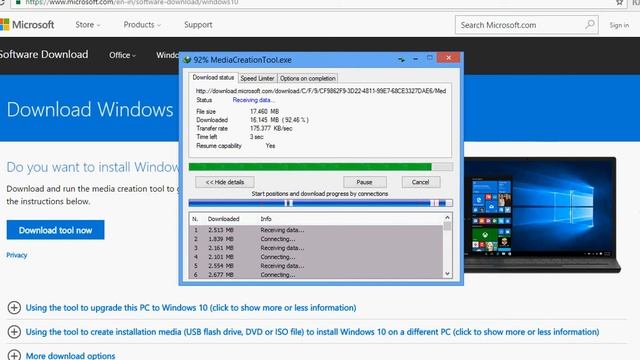Click the Download tool now button
The image size is (640, 360).
(56, 230)
